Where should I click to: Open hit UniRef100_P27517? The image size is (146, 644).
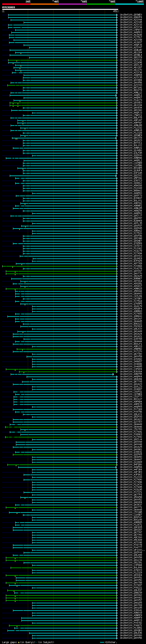131,37
